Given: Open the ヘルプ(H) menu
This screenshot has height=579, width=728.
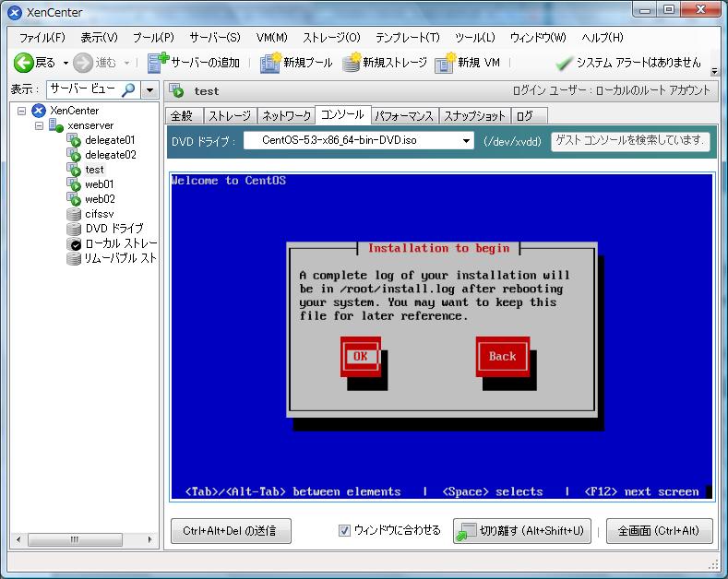Looking at the screenshot, I should (x=603, y=38).
